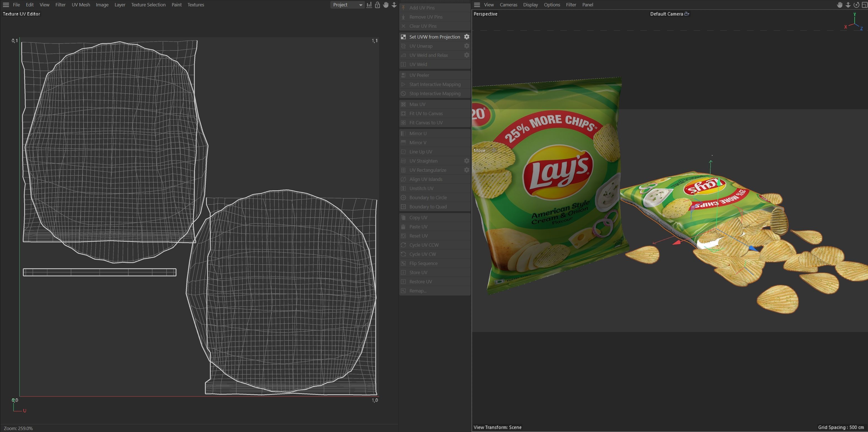Click the maximize viewport icon in Perspective header
This screenshot has width=868, height=432.
(864, 5)
